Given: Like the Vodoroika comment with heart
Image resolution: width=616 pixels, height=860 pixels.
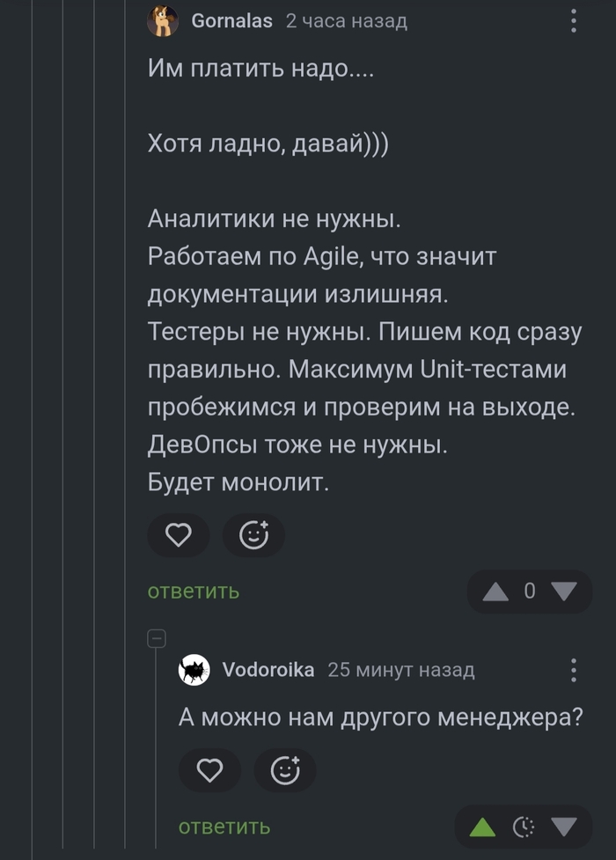Looking at the screenshot, I should pyautogui.click(x=209, y=770).
